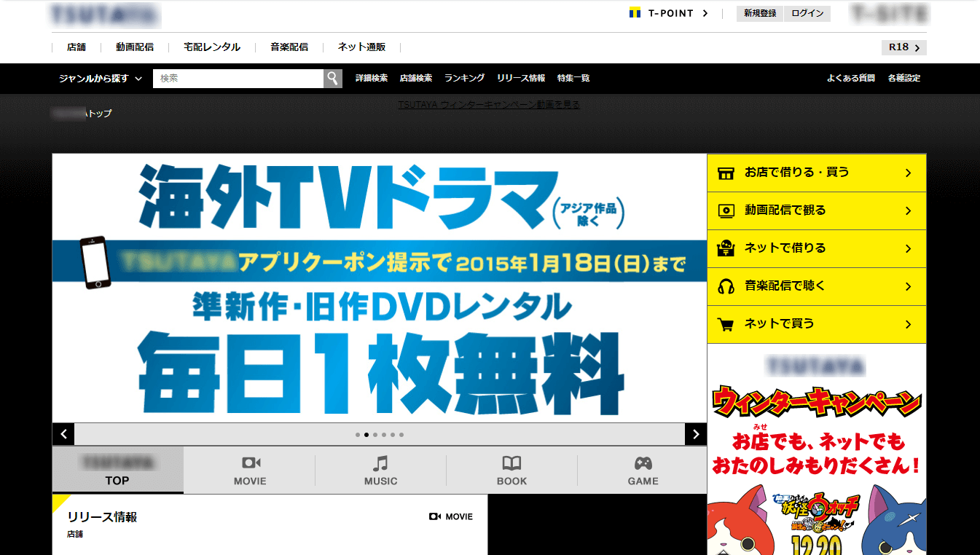
Task: Click the video camera icon above MOVIE
Action: [251, 463]
